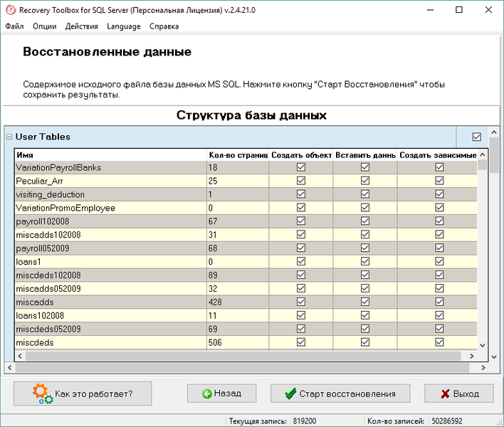Viewport: 504px width, 427px height.
Task: Uncheck Создать объект for VariationPayrollBanks
Action: coord(301,167)
